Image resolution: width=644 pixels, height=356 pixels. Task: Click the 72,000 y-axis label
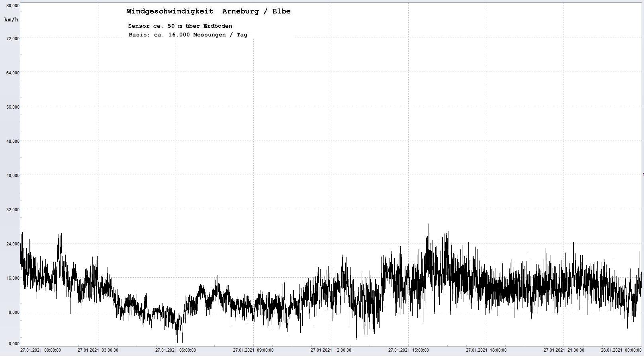pyautogui.click(x=13, y=39)
